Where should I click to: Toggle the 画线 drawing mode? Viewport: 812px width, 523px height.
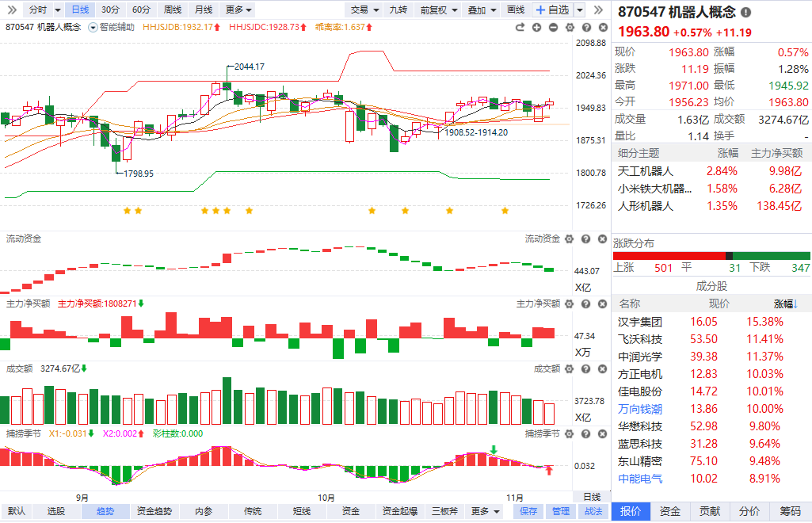coord(515,10)
